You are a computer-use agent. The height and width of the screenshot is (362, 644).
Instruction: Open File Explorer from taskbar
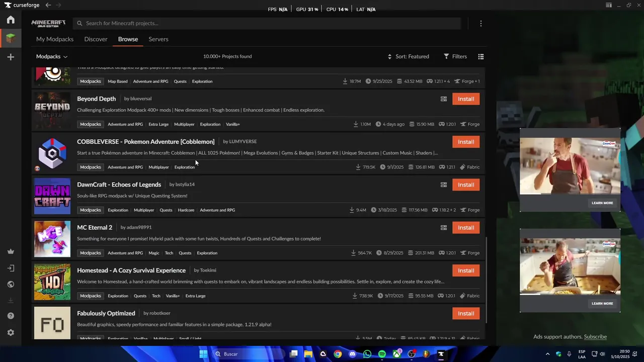click(308, 354)
